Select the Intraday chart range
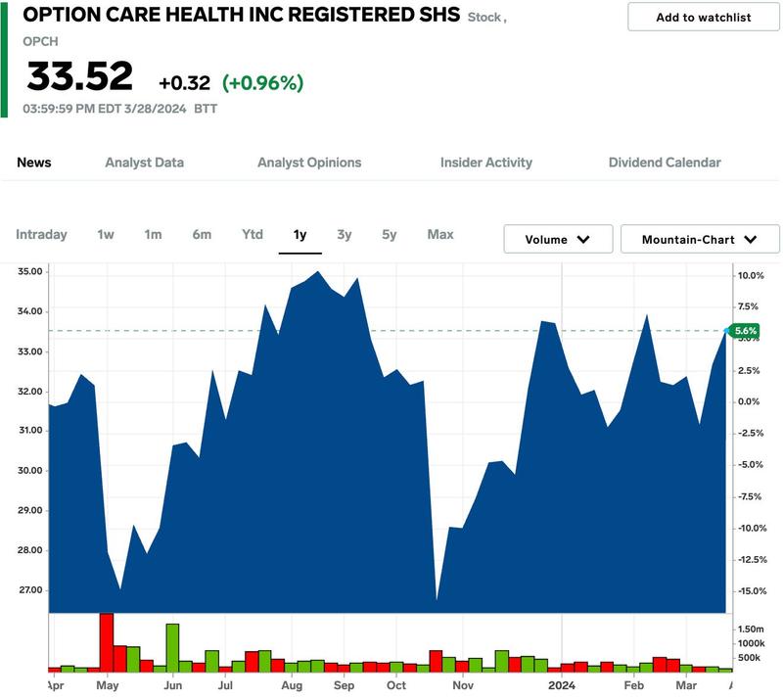This screenshot has width=783, height=700. click(x=41, y=234)
